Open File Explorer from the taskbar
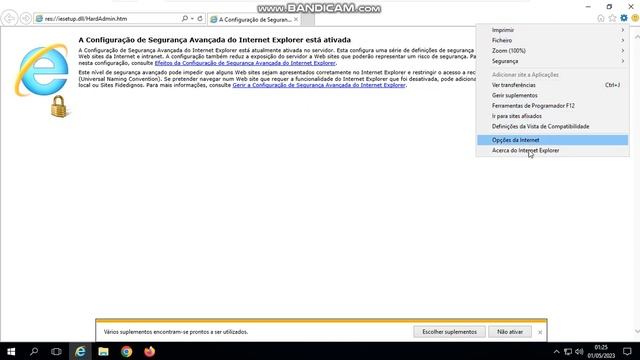 pyautogui.click(x=103, y=351)
